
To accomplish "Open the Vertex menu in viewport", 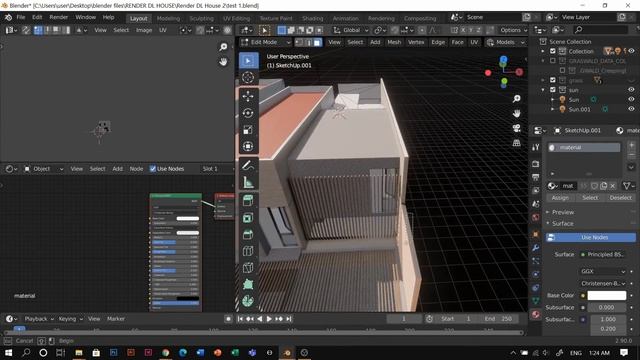I will point(416,42).
